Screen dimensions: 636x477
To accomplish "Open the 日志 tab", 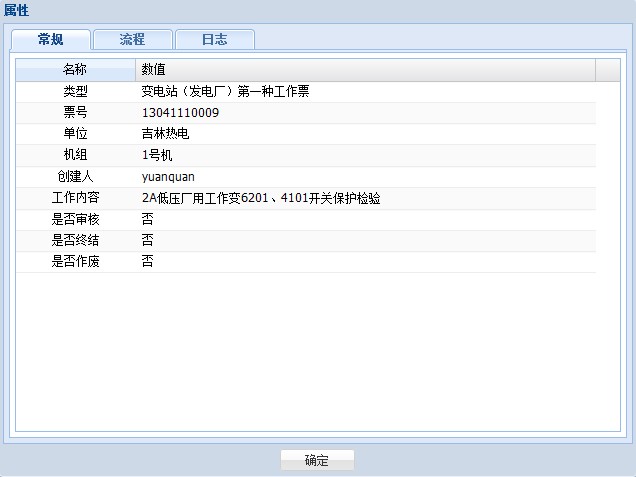I will (x=214, y=40).
